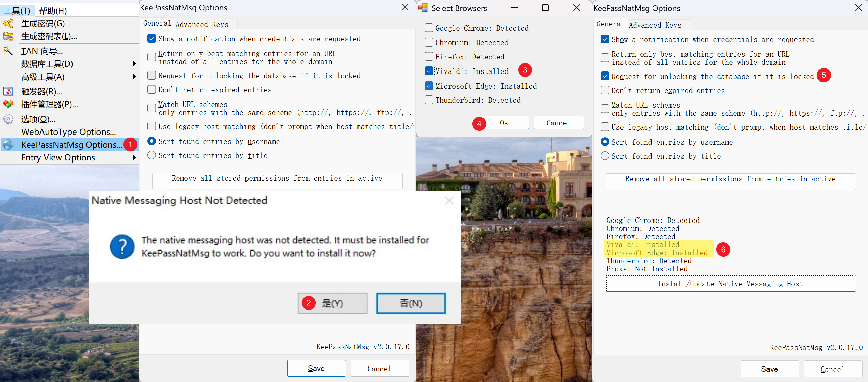Check the Google Chrome: Detected checkbox
The height and width of the screenshot is (382, 868).
(x=429, y=28)
